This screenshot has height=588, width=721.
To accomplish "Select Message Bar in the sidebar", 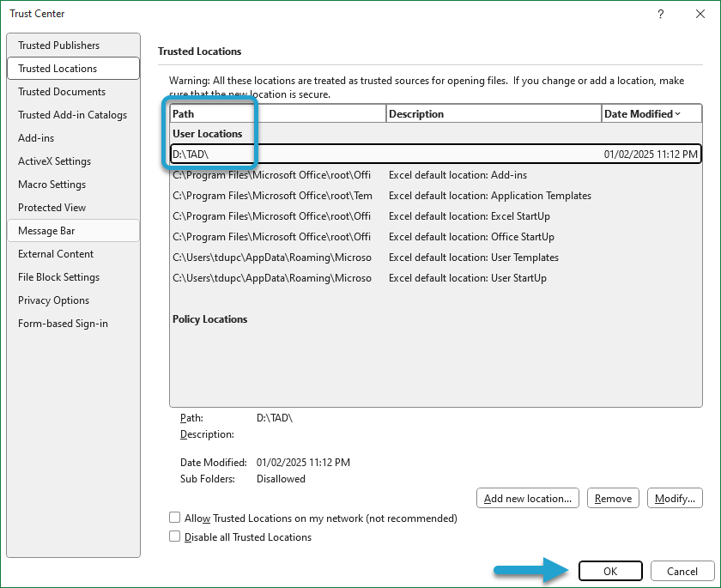I will click(x=74, y=231).
